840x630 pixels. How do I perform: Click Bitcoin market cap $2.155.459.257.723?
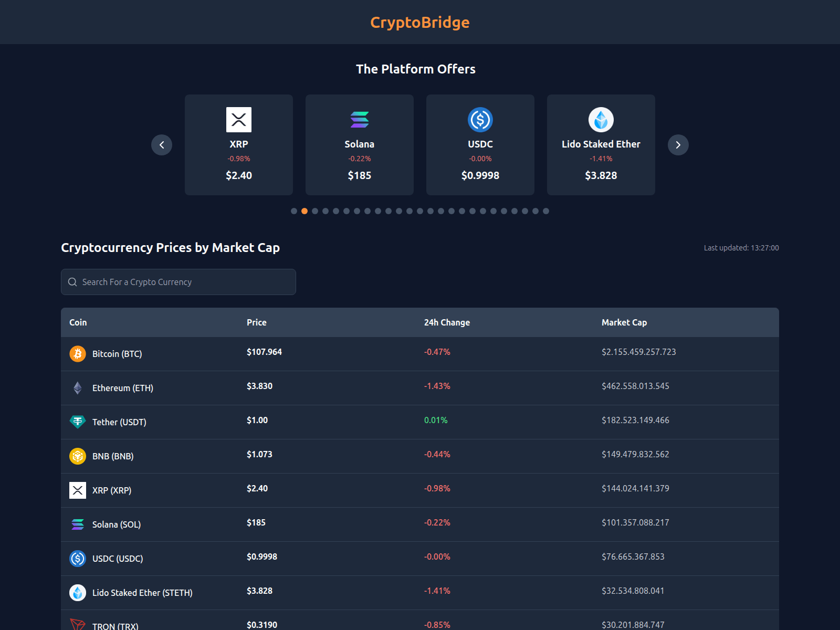(x=639, y=352)
